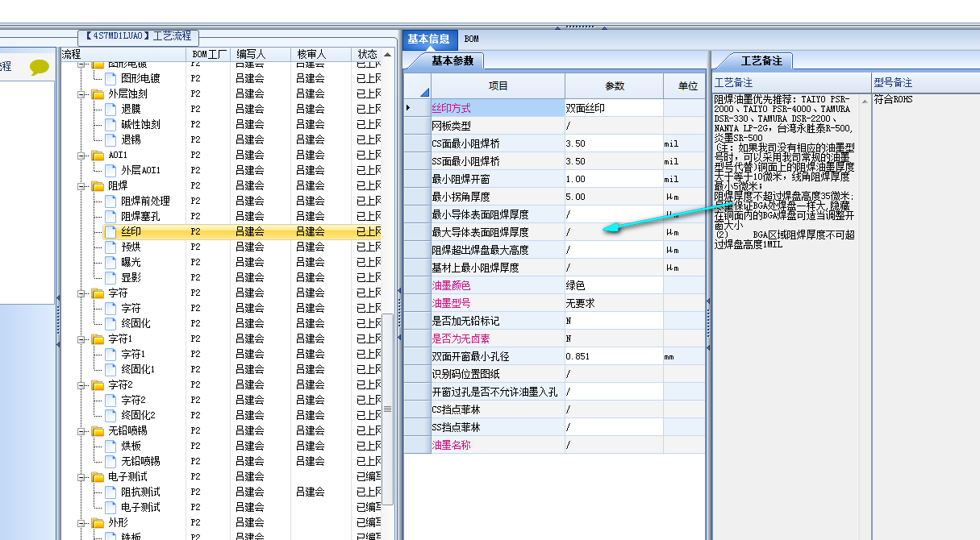980x540 pixels.
Task: Click the document icon beside 曝光
Action: click(111, 263)
